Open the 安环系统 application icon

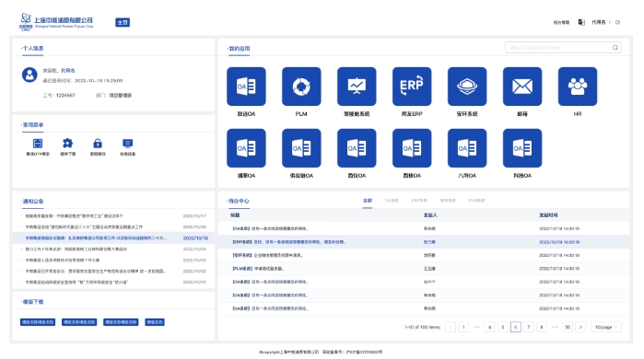pyautogui.click(x=467, y=87)
